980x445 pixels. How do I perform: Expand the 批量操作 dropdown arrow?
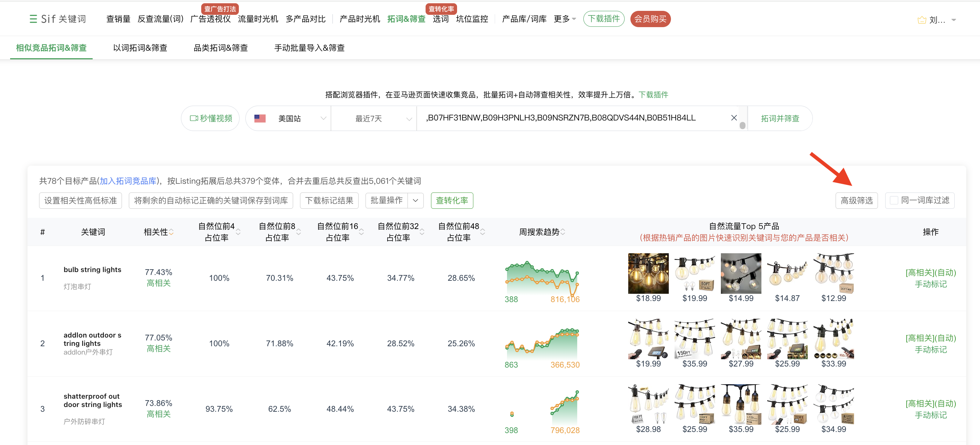[x=415, y=200]
